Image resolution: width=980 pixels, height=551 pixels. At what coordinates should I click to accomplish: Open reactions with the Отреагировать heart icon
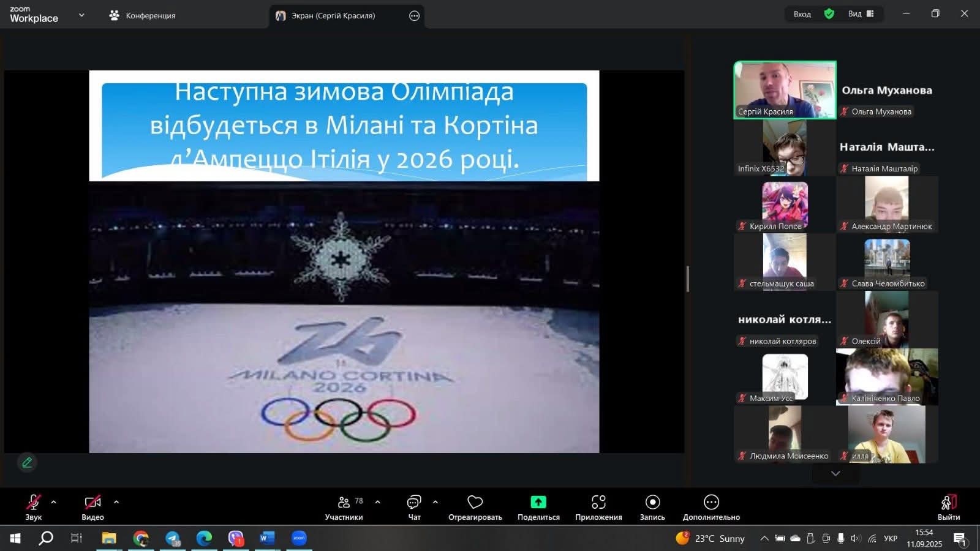[475, 507]
